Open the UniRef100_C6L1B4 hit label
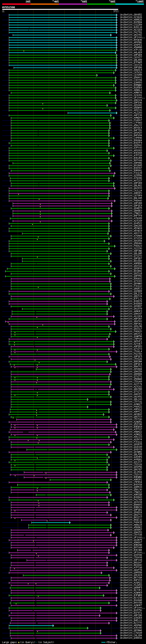Screen dimensions: 146x644 (x=131, y=635)
